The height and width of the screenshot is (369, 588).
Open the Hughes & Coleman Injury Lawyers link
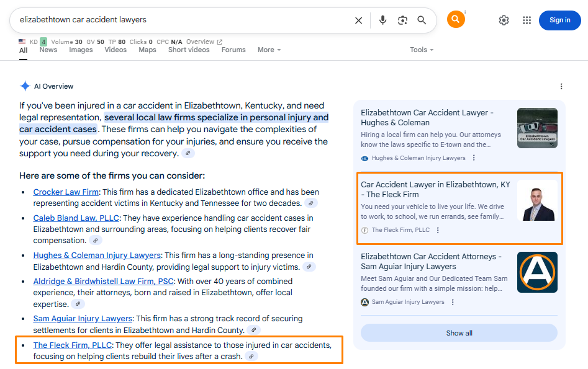(x=97, y=255)
